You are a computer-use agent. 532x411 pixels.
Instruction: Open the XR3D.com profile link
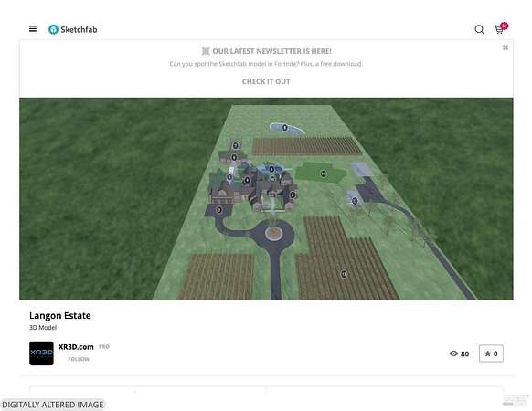point(76,347)
